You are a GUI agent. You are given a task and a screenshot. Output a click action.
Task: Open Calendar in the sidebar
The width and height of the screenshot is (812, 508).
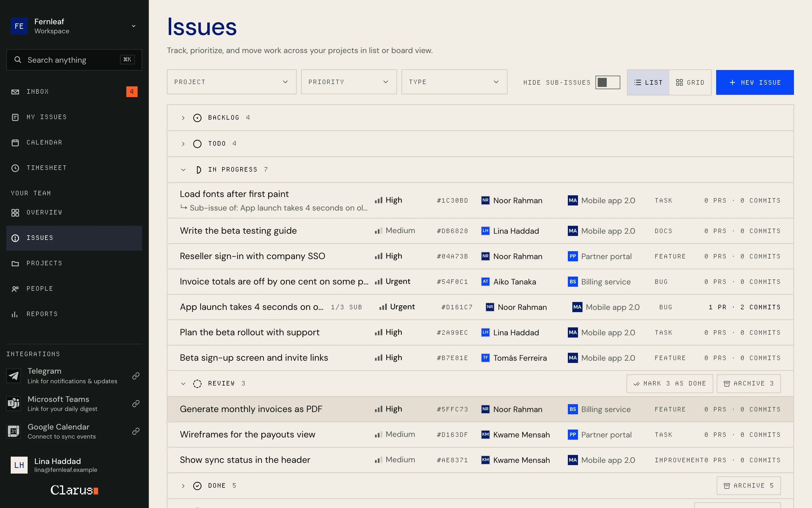click(x=74, y=143)
